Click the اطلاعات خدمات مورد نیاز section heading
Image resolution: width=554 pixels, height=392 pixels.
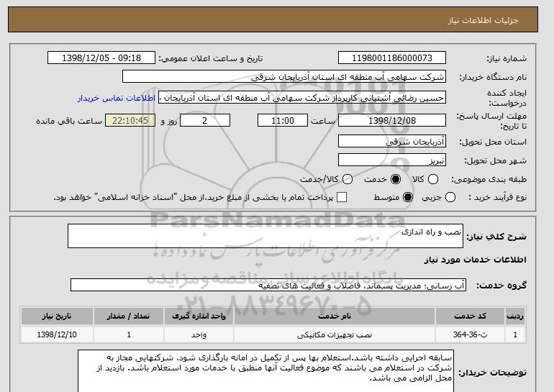[475, 260]
